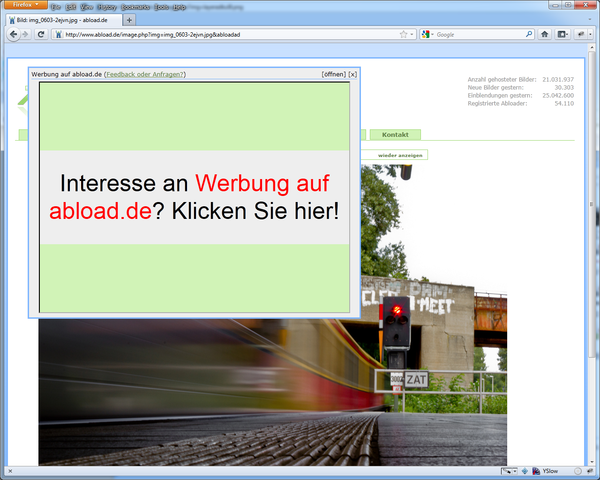Click the Feedback oder Anfragen link
600x480 pixels.
tap(144, 75)
